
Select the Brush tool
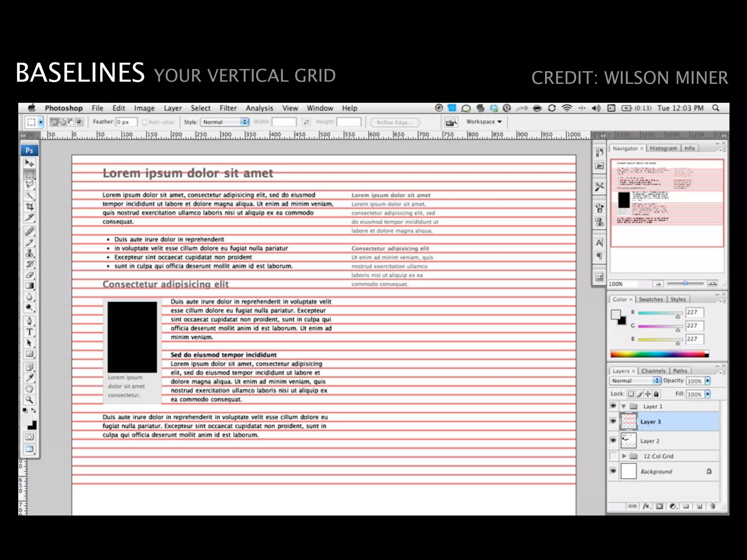pos(30,242)
